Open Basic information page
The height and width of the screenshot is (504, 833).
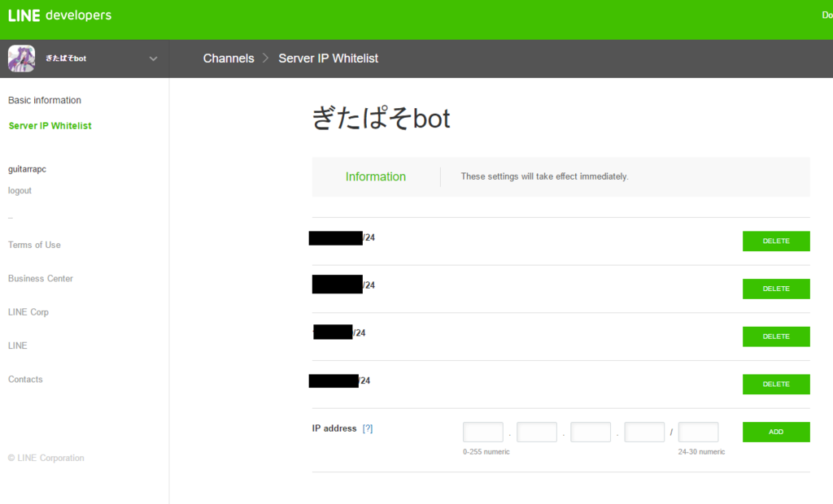click(x=45, y=100)
